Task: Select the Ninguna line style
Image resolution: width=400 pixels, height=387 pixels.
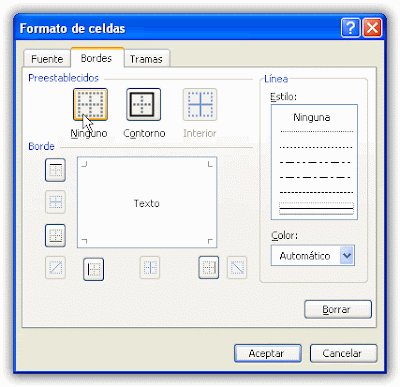Action: click(x=312, y=117)
